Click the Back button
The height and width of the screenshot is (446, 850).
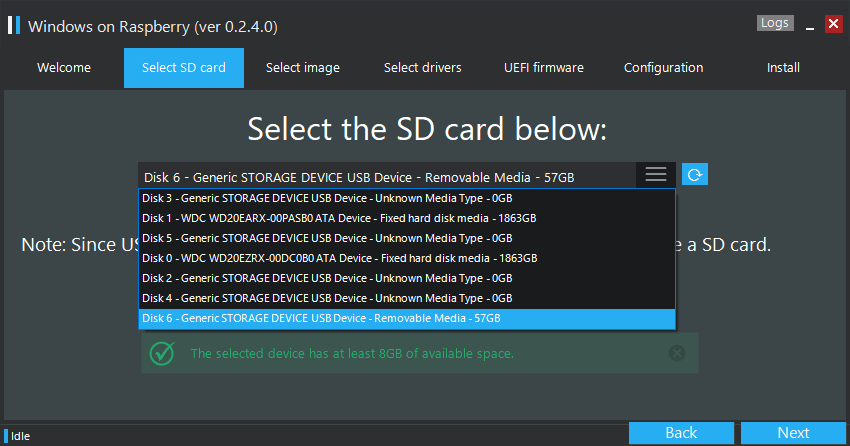[x=681, y=433]
